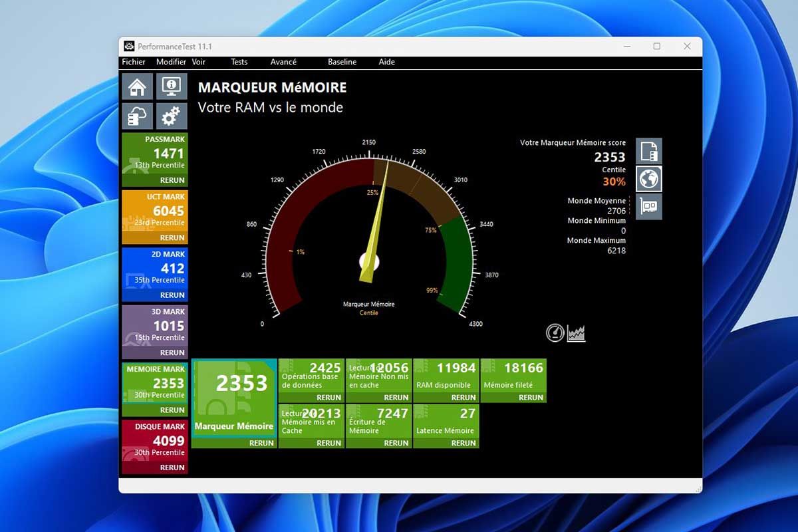Click the hardware component card icon
798x532 pixels.
tap(649, 206)
